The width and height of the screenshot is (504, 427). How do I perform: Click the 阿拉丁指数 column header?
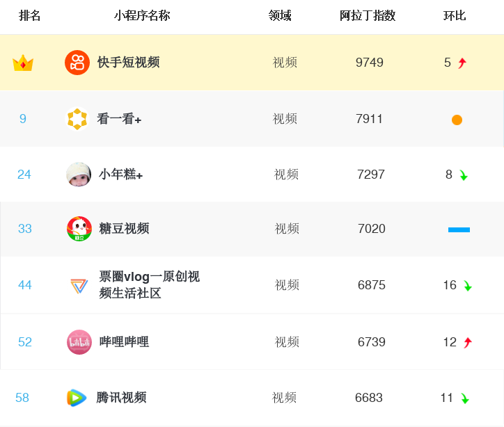[368, 15]
